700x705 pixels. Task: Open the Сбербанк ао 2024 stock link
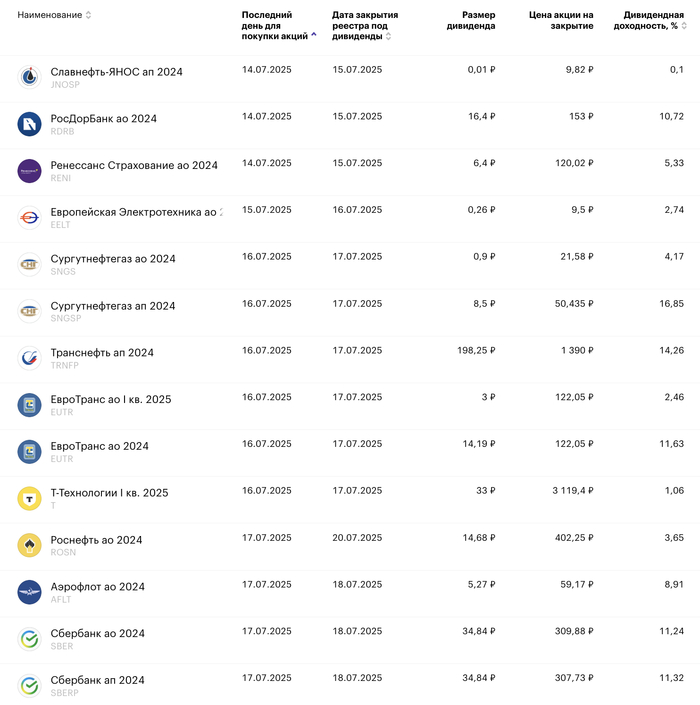[97, 633]
